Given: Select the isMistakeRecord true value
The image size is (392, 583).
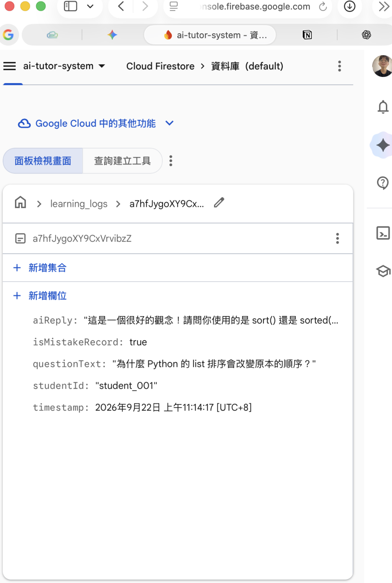Looking at the screenshot, I should (138, 342).
